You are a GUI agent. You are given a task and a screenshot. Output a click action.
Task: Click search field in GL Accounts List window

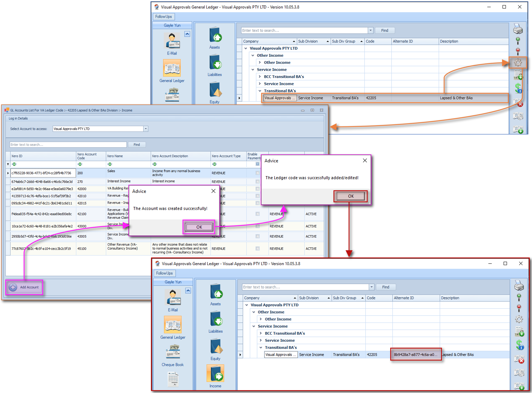point(68,145)
